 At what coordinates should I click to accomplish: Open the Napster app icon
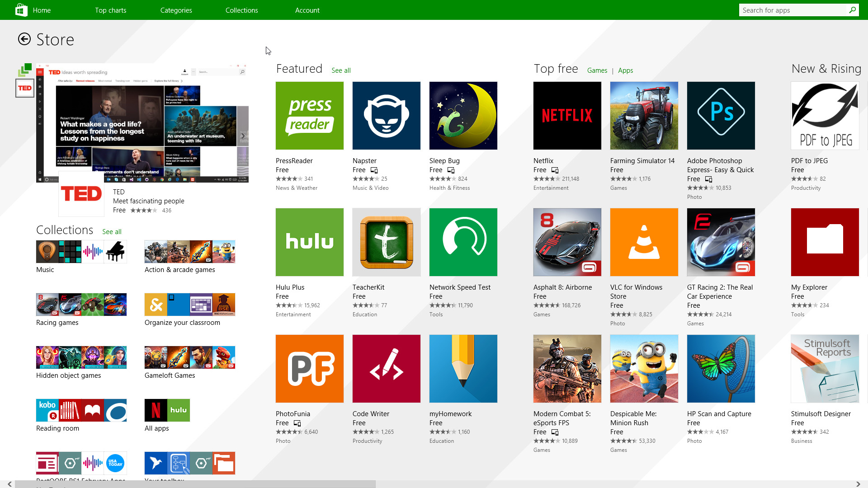(x=386, y=116)
